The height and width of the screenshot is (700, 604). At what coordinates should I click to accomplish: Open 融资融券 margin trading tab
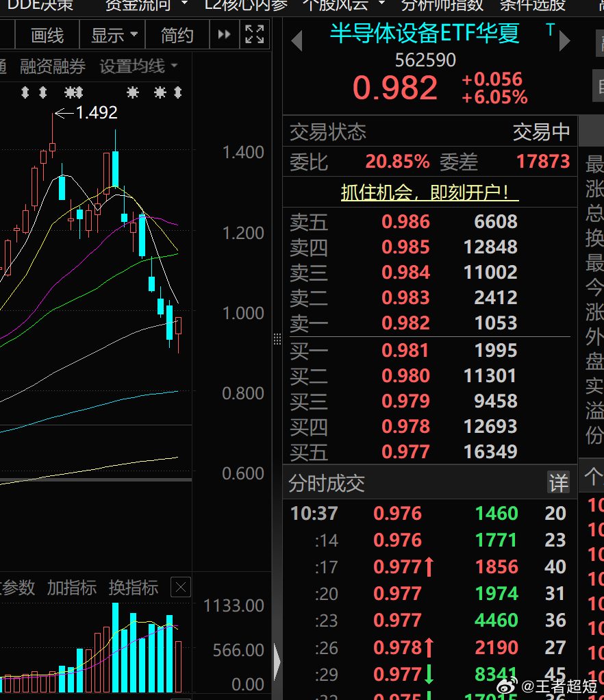(x=53, y=66)
